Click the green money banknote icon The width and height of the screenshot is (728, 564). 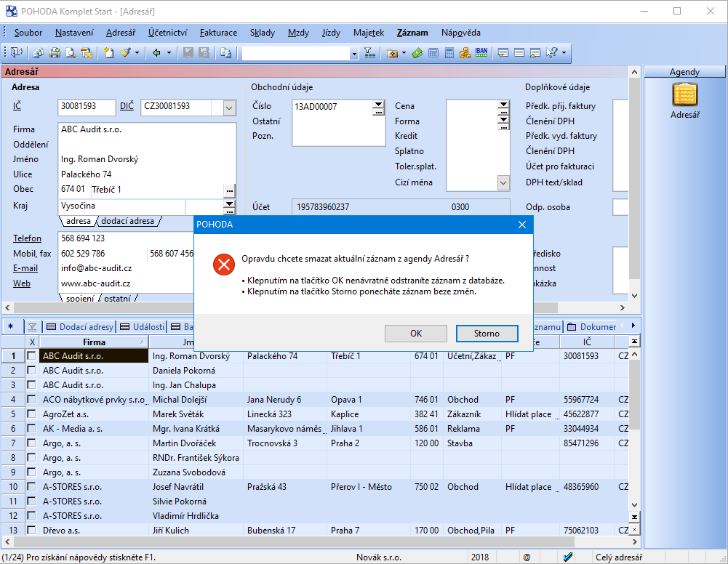[x=417, y=53]
